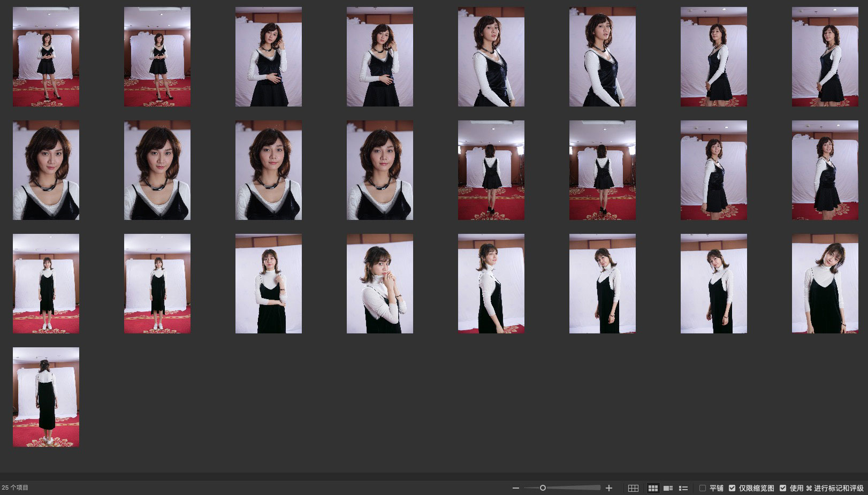Switch to thumbnails view mode icon
Image resolution: width=868 pixels, height=495 pixels.
coord(653,488)
